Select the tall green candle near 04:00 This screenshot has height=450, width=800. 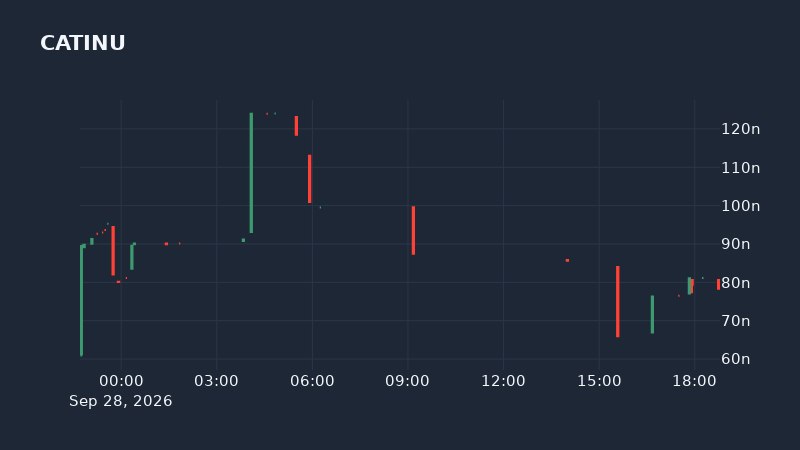251,173
